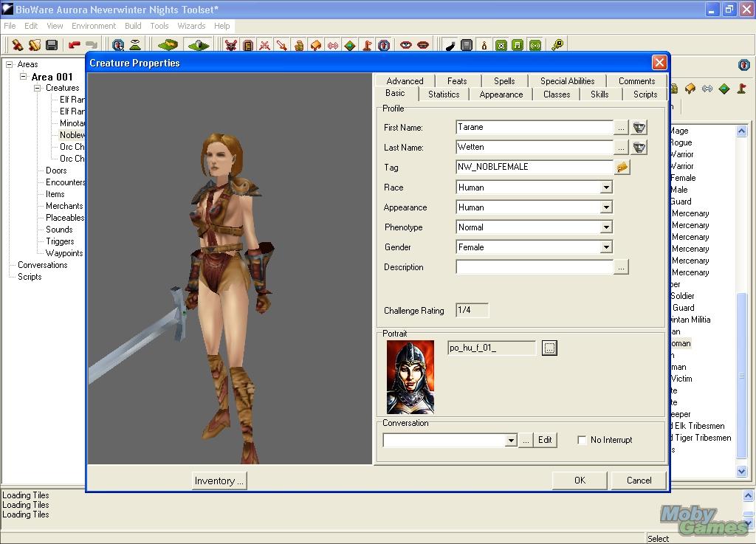Click the red Undo arrow in the toolbar

tap(75, 45)
